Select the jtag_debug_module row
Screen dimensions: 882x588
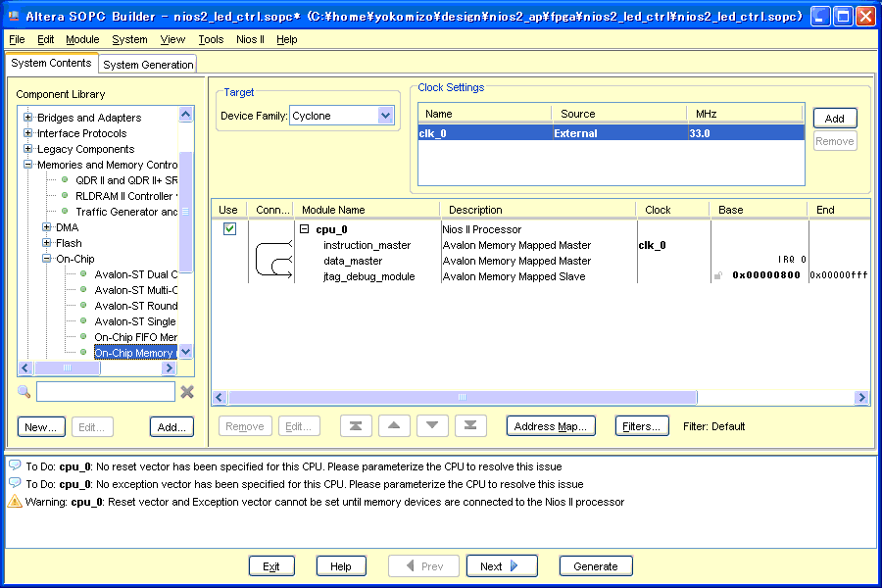pos(369,276)
